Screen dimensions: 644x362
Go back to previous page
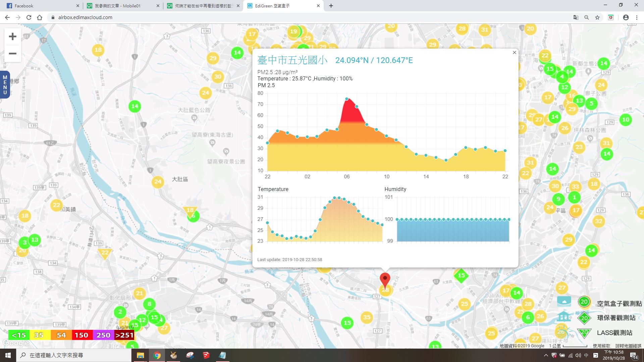coord(7,17)
